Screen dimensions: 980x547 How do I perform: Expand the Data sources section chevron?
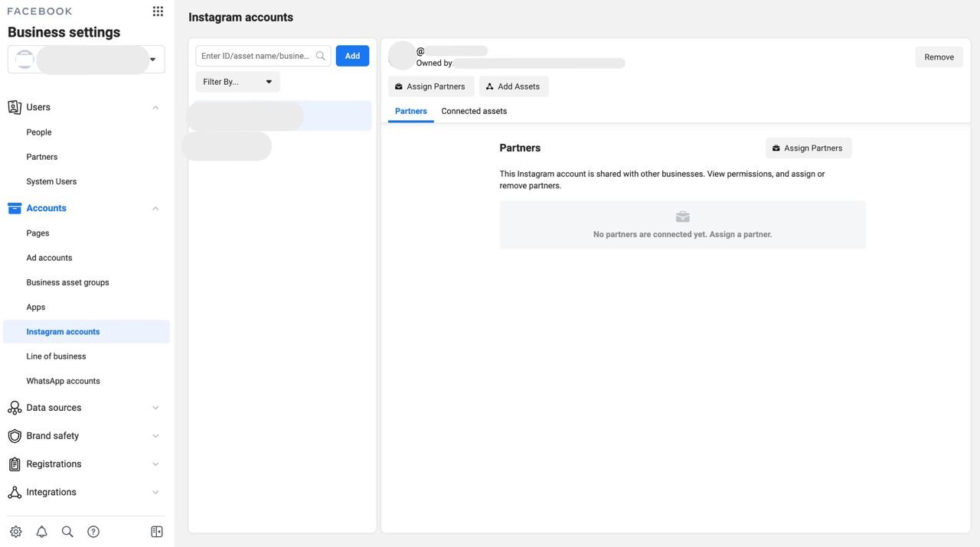[155, 409]
